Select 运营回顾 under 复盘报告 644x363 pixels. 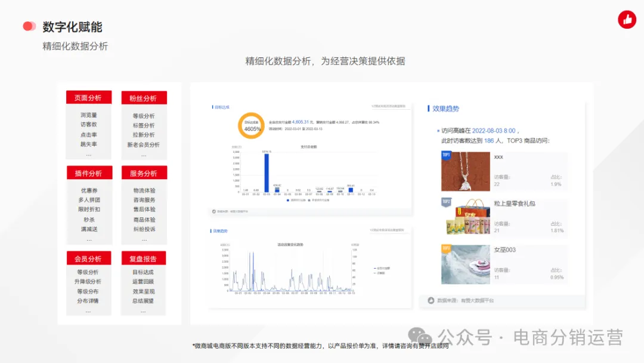pyautogui.click(x=143, y=282)
